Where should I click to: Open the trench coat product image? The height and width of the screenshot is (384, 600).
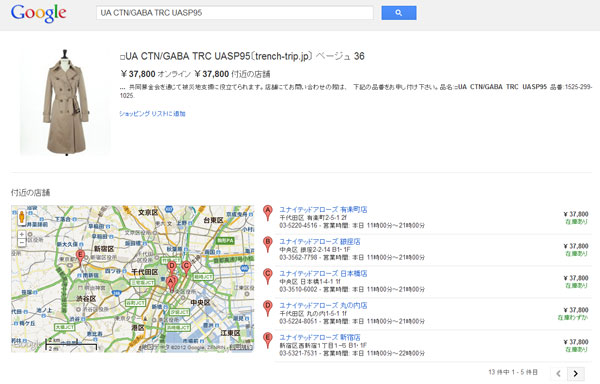tap(65, 102)
